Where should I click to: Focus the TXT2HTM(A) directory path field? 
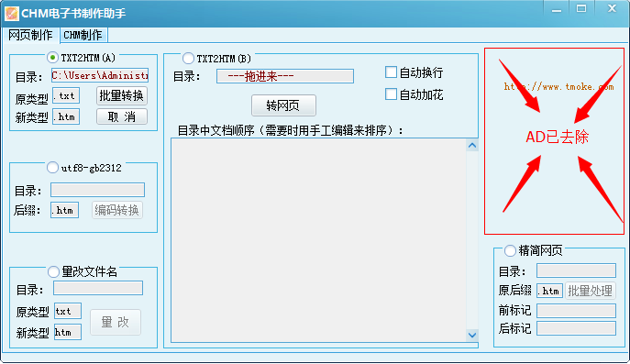100,75
